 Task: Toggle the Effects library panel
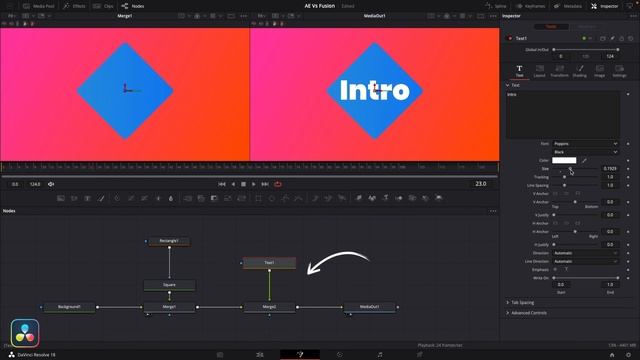click(x=74, y=6)
